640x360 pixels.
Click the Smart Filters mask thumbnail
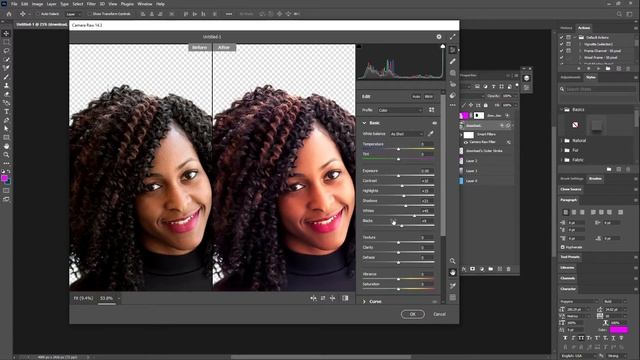tap(469, 135)
